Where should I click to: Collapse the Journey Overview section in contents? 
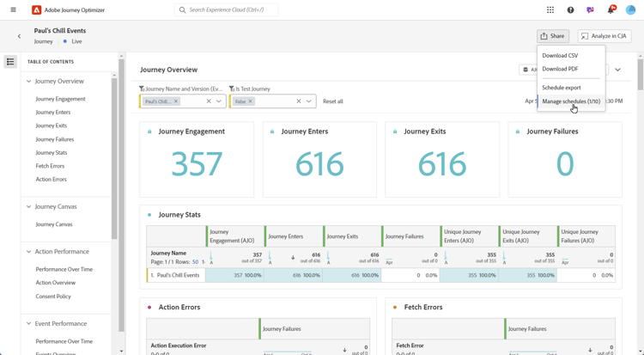tap(28, 82)
